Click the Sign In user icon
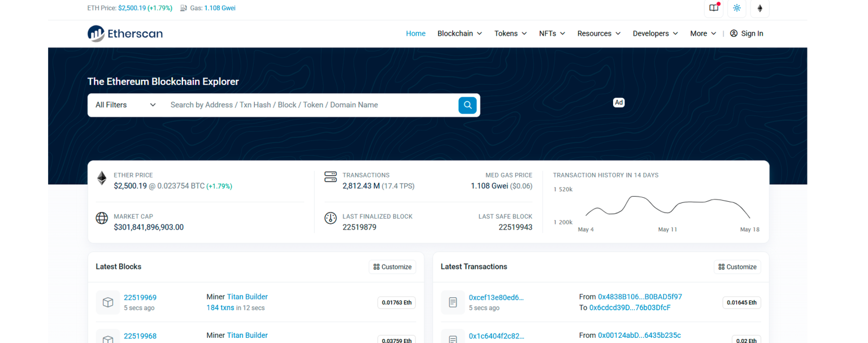 pos(734,33)
